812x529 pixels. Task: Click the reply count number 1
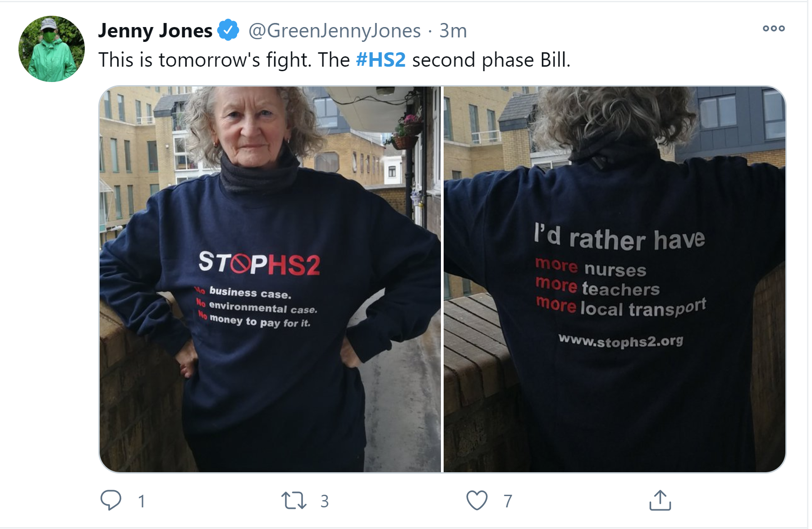click(142, 501)
